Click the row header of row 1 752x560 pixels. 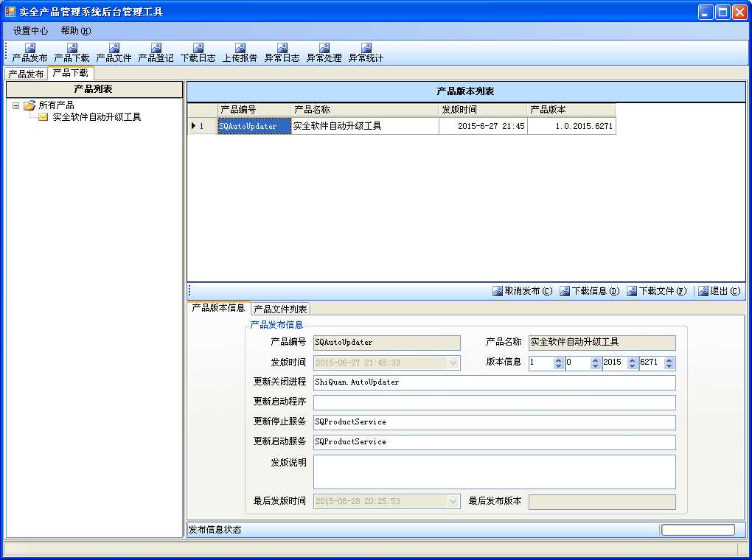[x=203, y=125]
